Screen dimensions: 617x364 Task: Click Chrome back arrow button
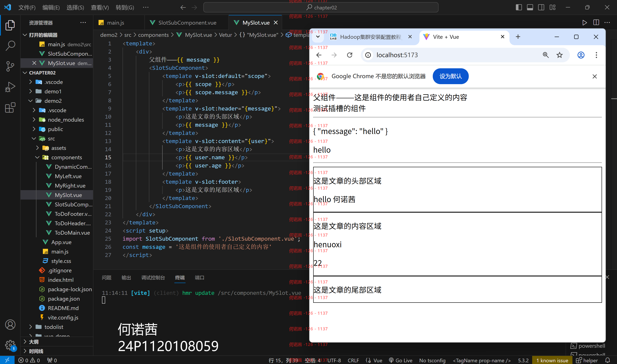click(319, 55)
